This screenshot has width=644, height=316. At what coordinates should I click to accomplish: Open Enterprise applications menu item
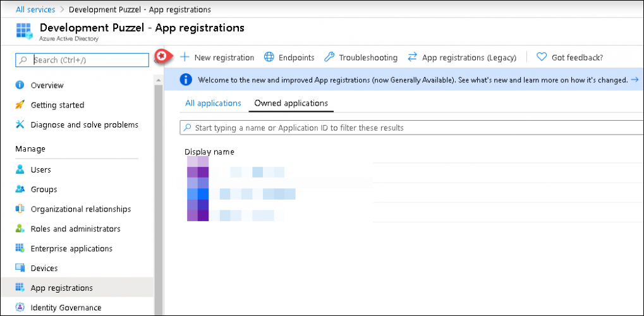[x=71, y=248]
